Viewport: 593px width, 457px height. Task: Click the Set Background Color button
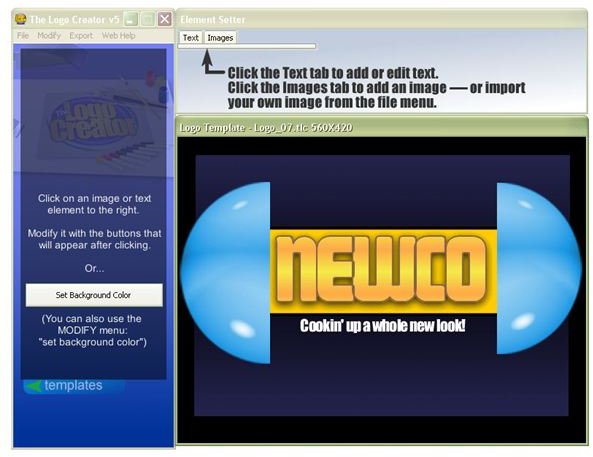click(94, 295)
